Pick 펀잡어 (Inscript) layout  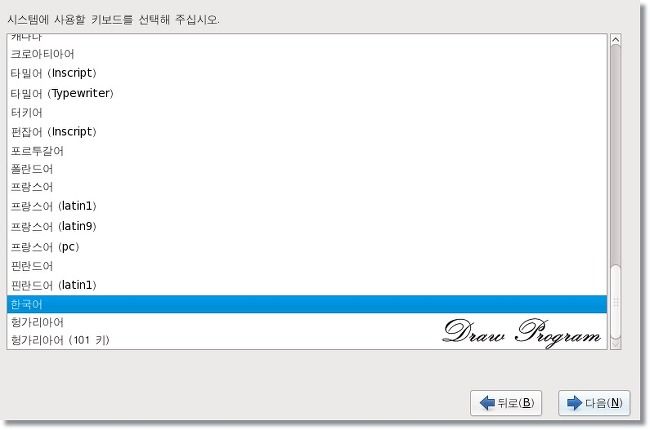(x=307, y=132)
